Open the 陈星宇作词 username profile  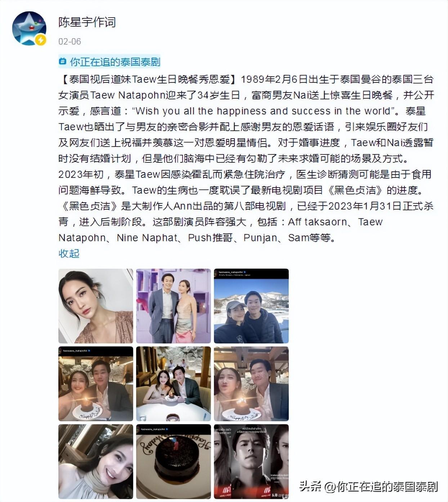click(87, 22)
